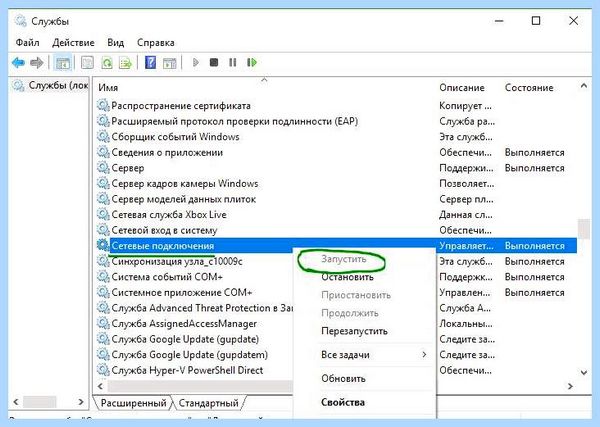Click the vertical scrollbar down arrow
This screenshot has width=600, height=427.
584,372
